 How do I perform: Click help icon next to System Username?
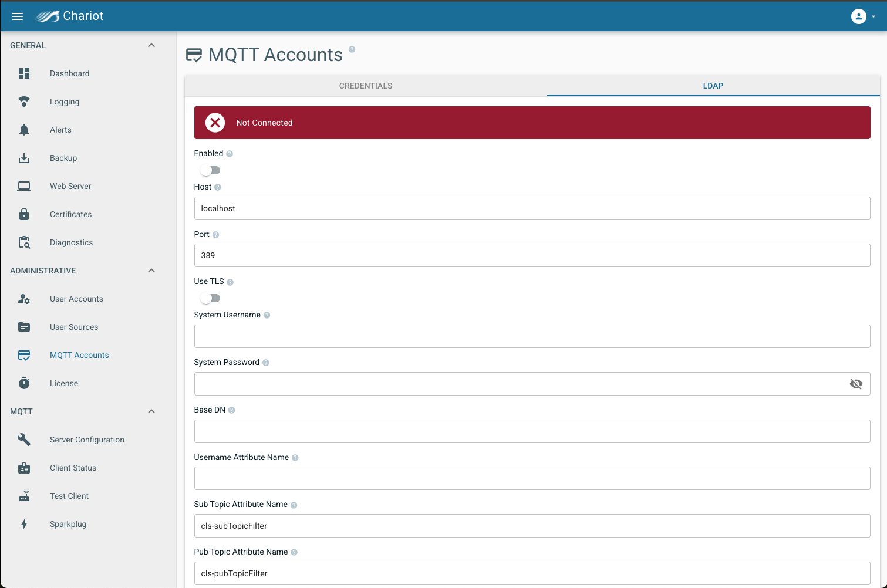(267, 315)
